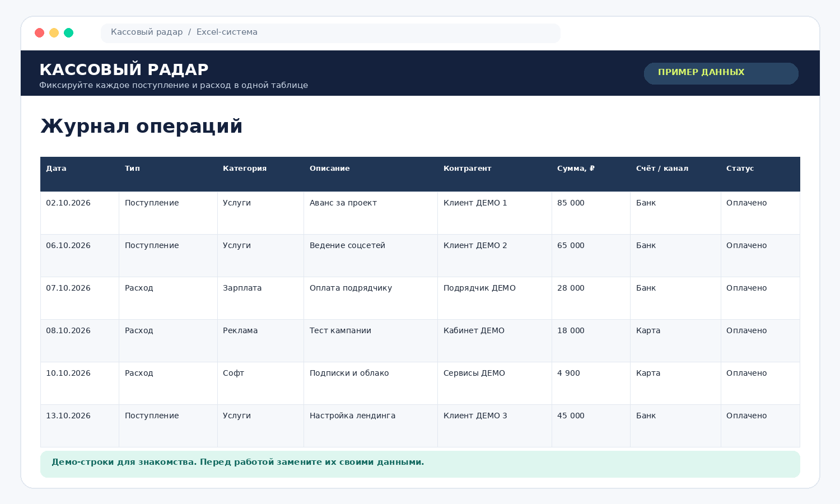Click the date cell 06.10.2026
The width and height of the screenshot is (840, 504).
tap(80, 255)
